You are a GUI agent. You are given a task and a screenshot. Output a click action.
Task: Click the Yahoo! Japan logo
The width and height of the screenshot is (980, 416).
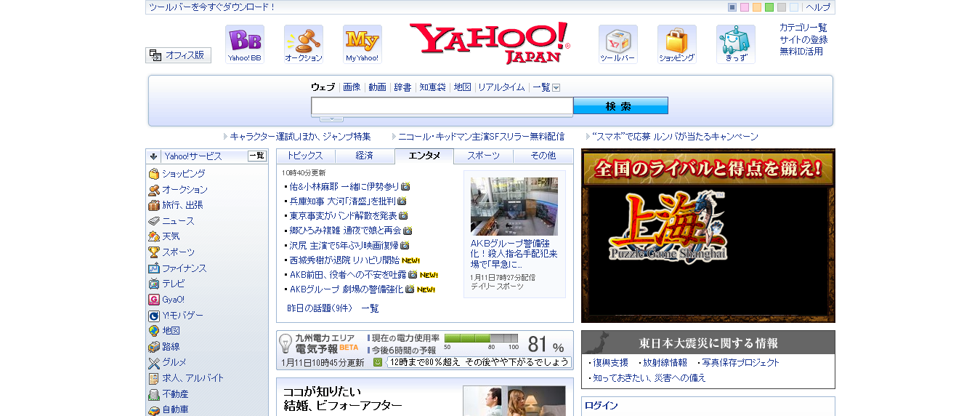tap(490, 43)
